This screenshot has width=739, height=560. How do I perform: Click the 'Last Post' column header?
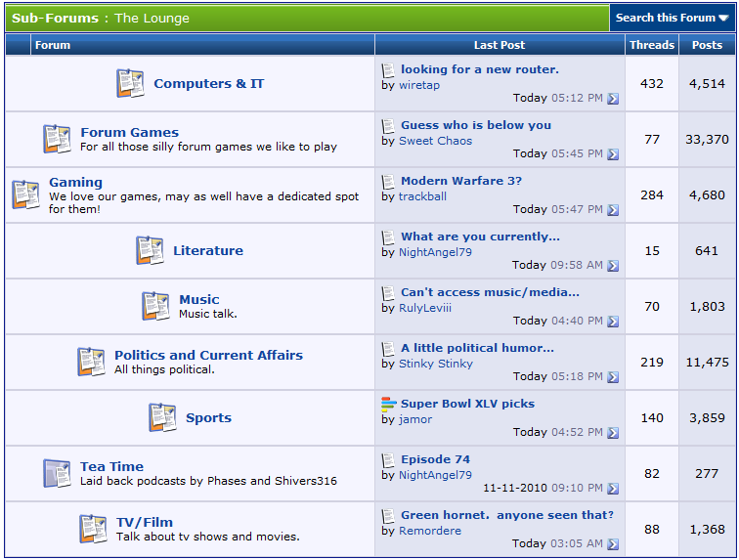click(x=500, y=45)
